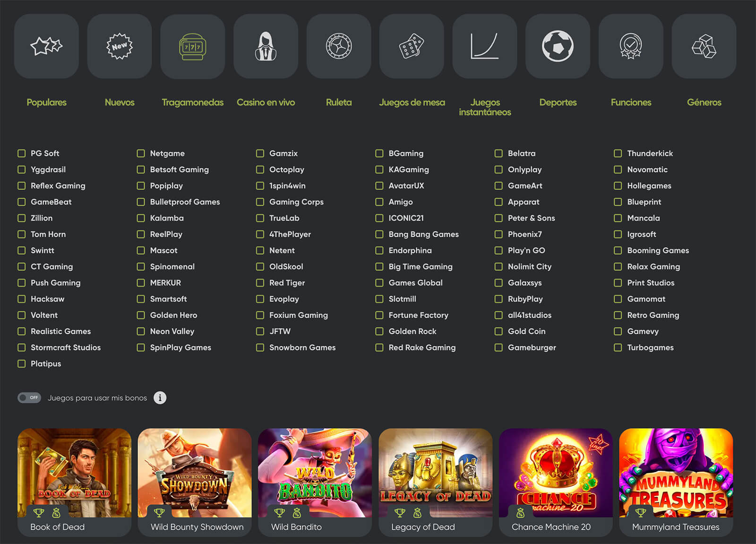The height and width of the screenshot is (544, 756).
Task: Check the Belatra checkbox
Action: 498,153
